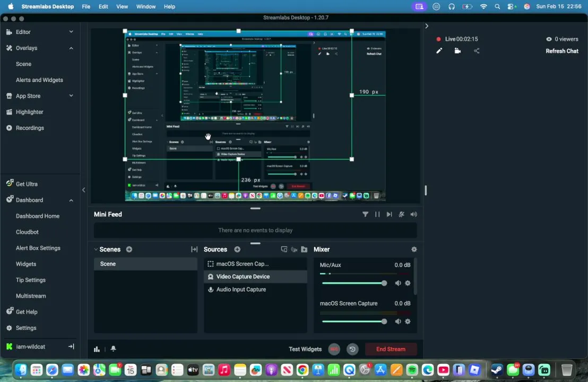Click Get Ultra in sidebar
The height and width of the screenshot is (382, 588).
[26, 184]
